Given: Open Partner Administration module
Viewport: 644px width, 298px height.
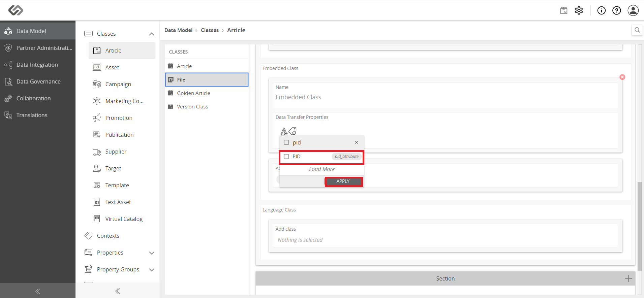Looking at the screenshot, I should [x=38, y=48].
